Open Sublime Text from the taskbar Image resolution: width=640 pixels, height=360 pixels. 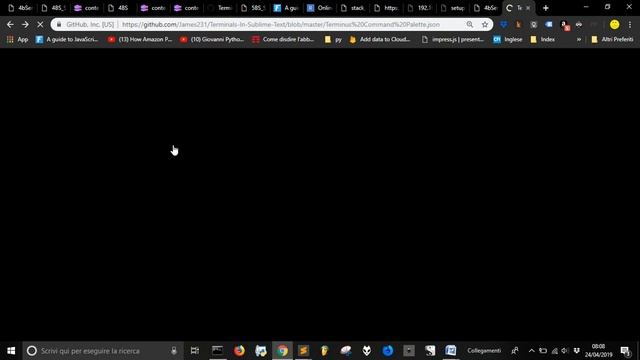click(x=303, y=351)
